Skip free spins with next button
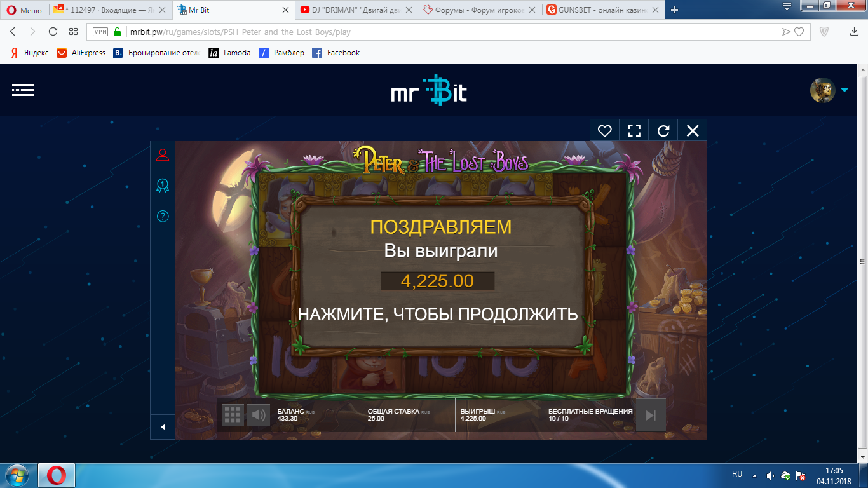This screenshot has height=488, width=868. click(x=650, y=416)
